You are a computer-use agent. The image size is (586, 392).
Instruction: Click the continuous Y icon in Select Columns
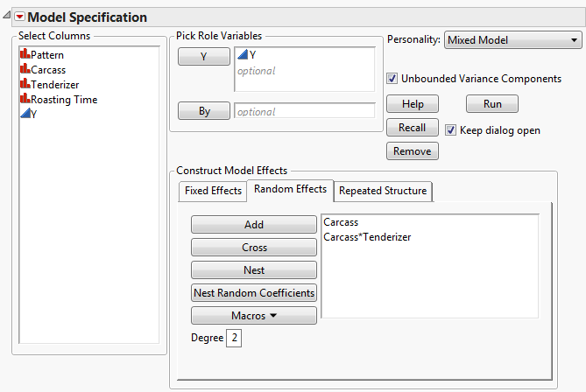[25, 115]
